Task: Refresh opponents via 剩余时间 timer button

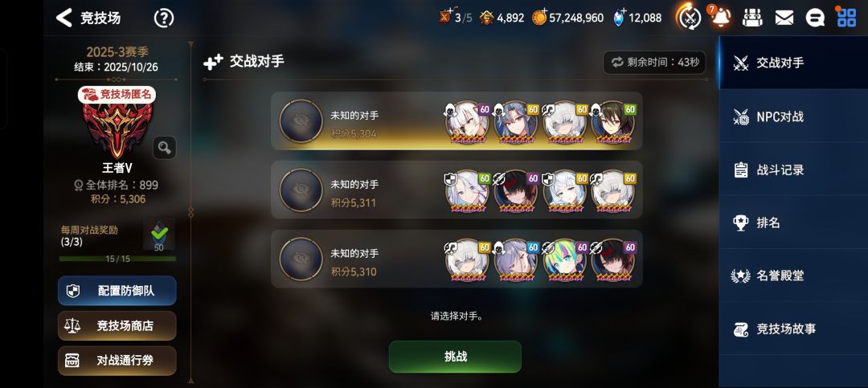Action: pos(654,62)
